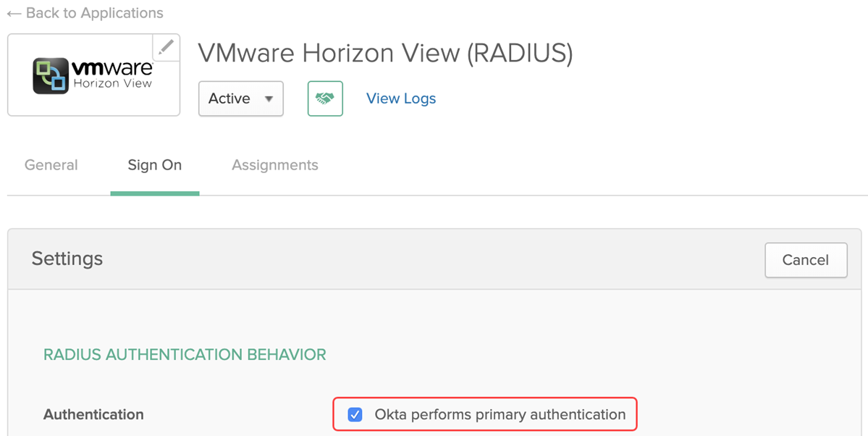
Task: Go back via Back to Applications text
Action: pyautogui.click(x=94, y=13)
